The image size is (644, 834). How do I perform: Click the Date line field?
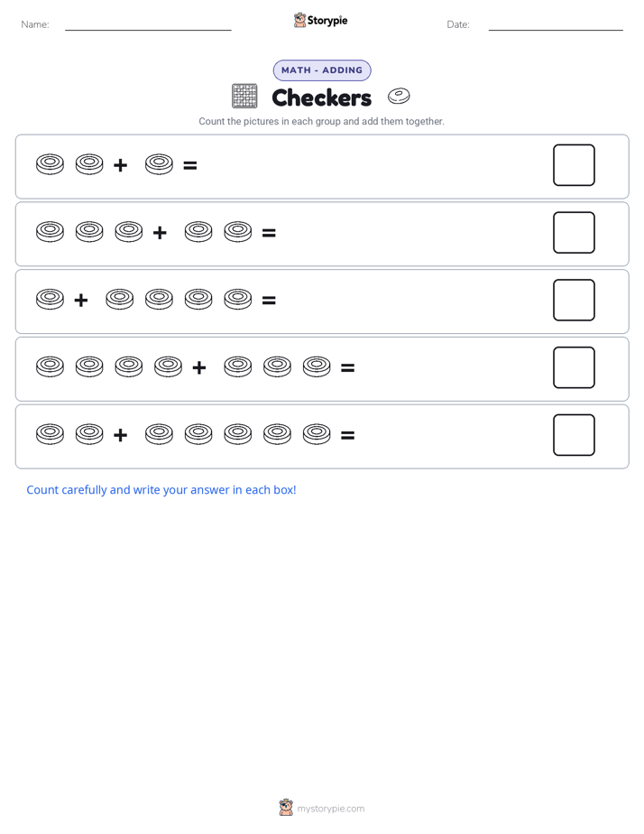556,25
